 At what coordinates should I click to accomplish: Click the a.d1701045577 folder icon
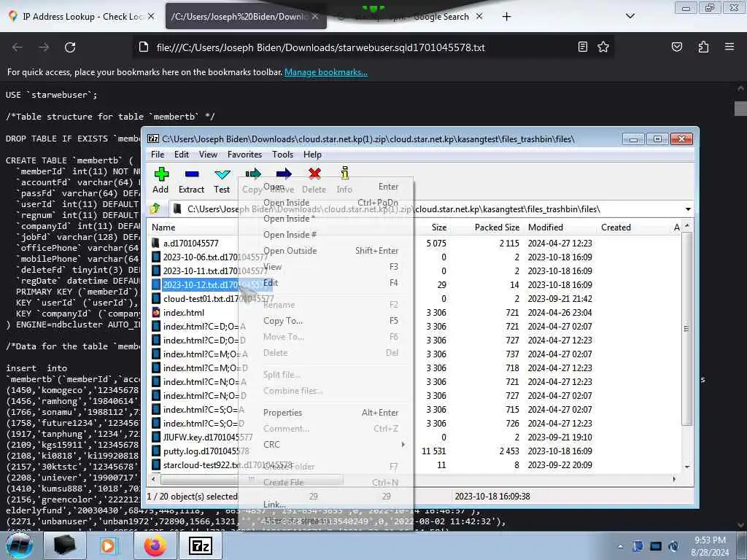coord(156,244)
